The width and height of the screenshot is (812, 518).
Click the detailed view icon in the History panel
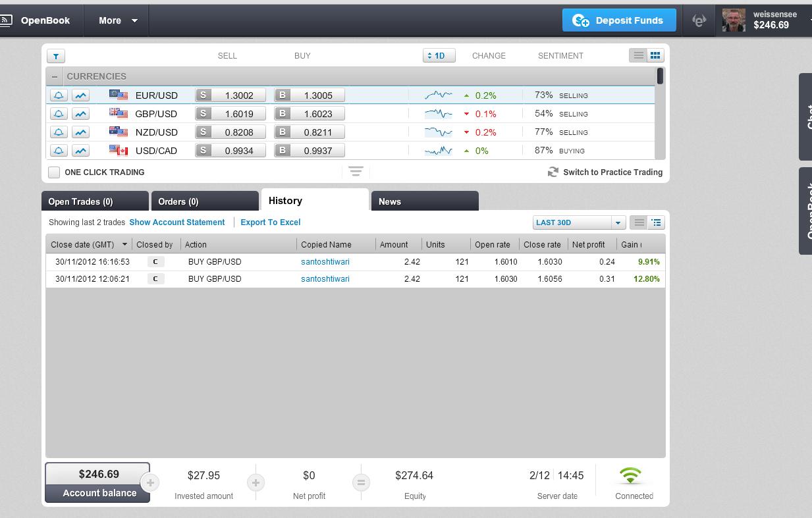657,222
